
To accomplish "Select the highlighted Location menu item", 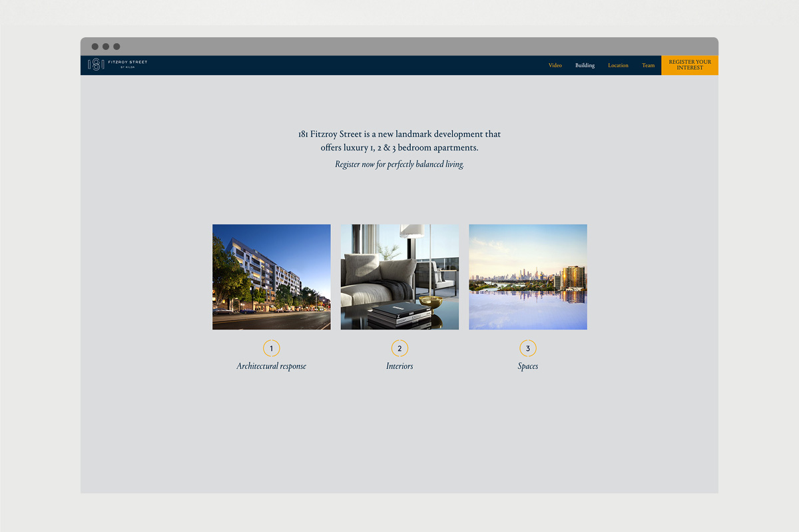I will click(618, 65).
